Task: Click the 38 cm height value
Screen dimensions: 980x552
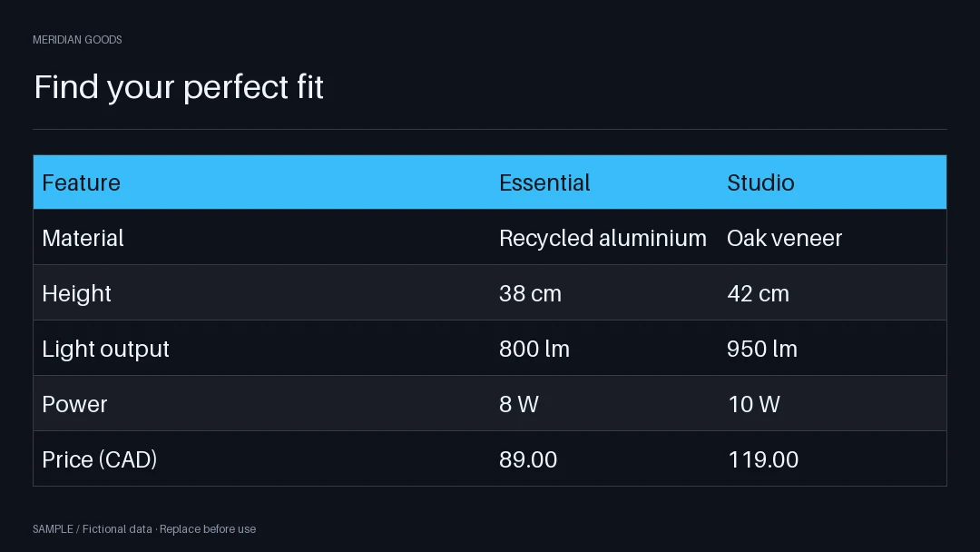Action: coord(530,294)
